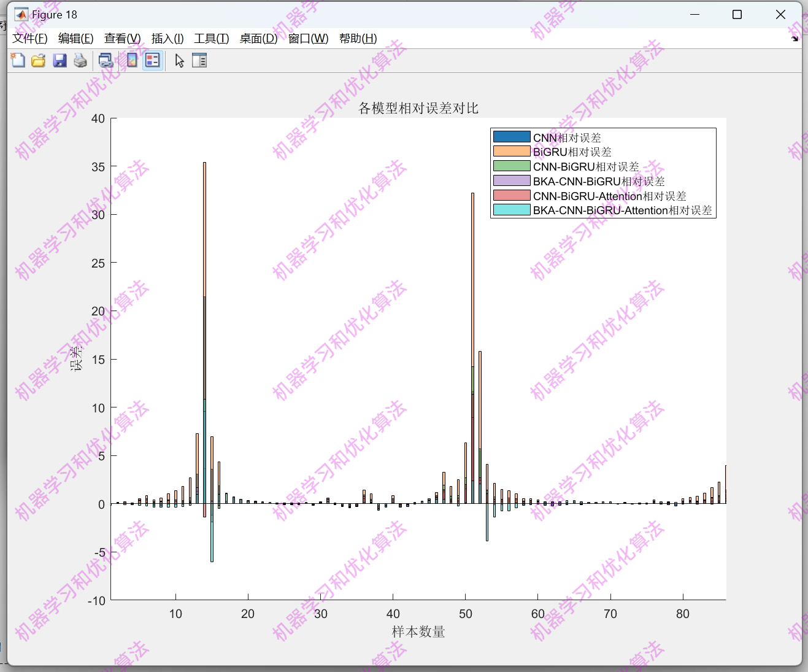Open the 编辑(E) menu
Viewport: 808px width, 672px height.
pos(75,39)
